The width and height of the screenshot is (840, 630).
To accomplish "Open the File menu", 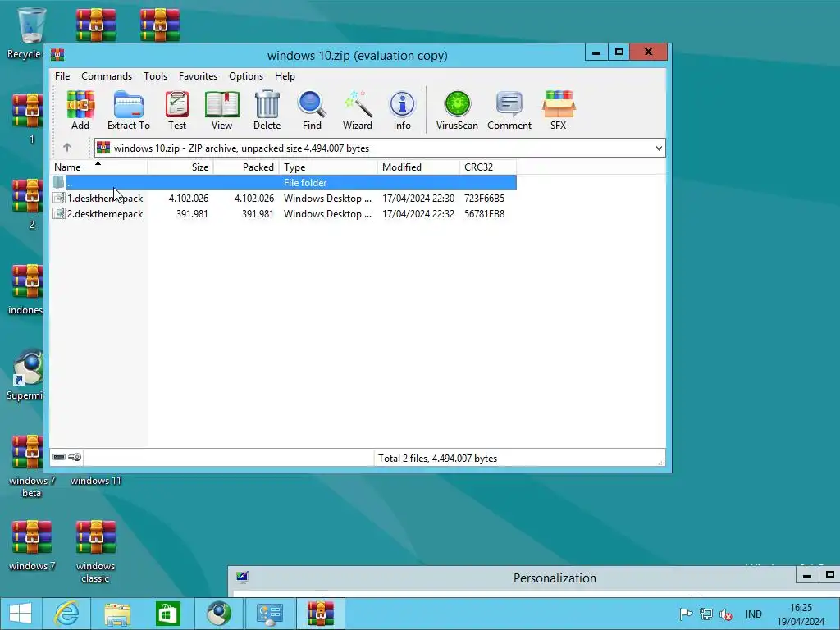I will pyautogui.click(x=62, y=76).
